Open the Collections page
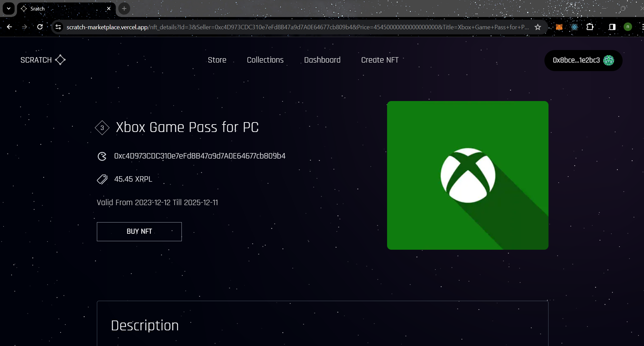 tap(265, 60)
